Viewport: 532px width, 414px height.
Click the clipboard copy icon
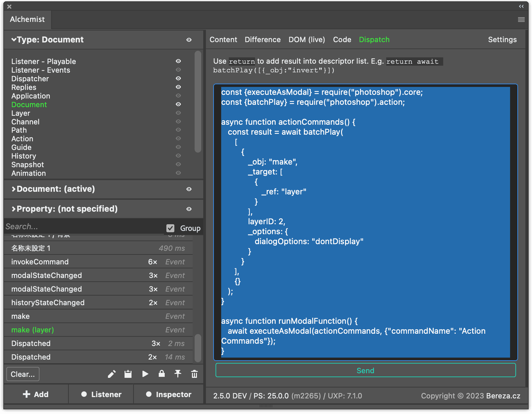click(128, 374)
